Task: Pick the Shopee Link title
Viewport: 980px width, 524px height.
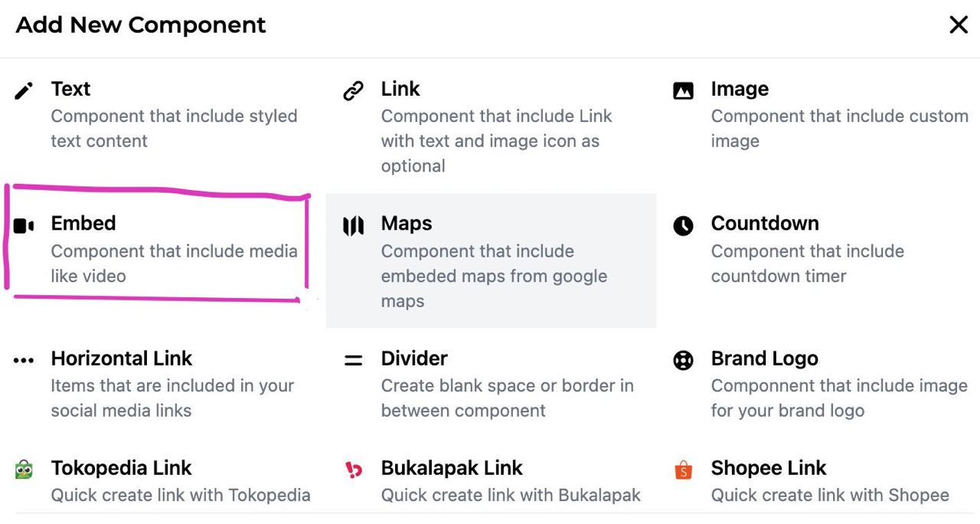Action: [769, 468]
